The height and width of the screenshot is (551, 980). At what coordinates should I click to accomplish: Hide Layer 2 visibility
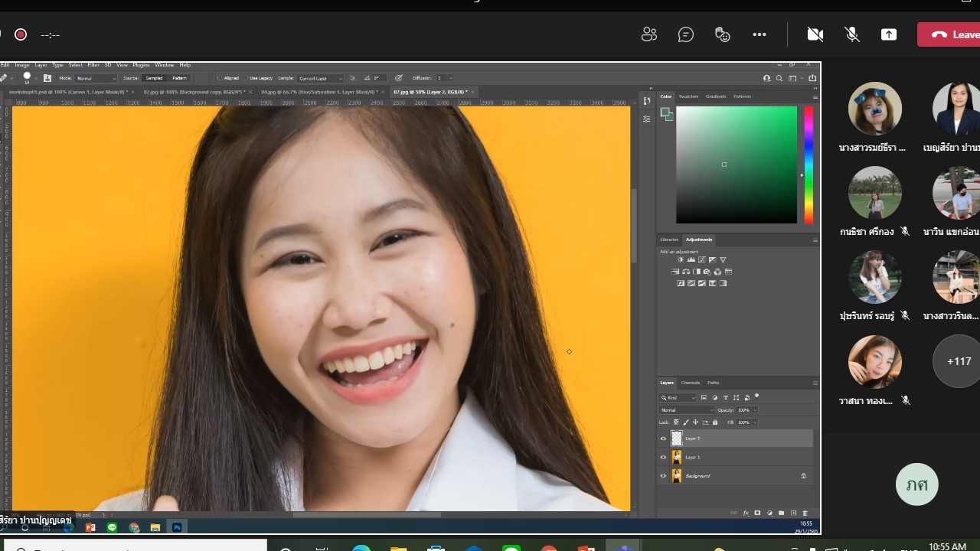tap(663, 439)
